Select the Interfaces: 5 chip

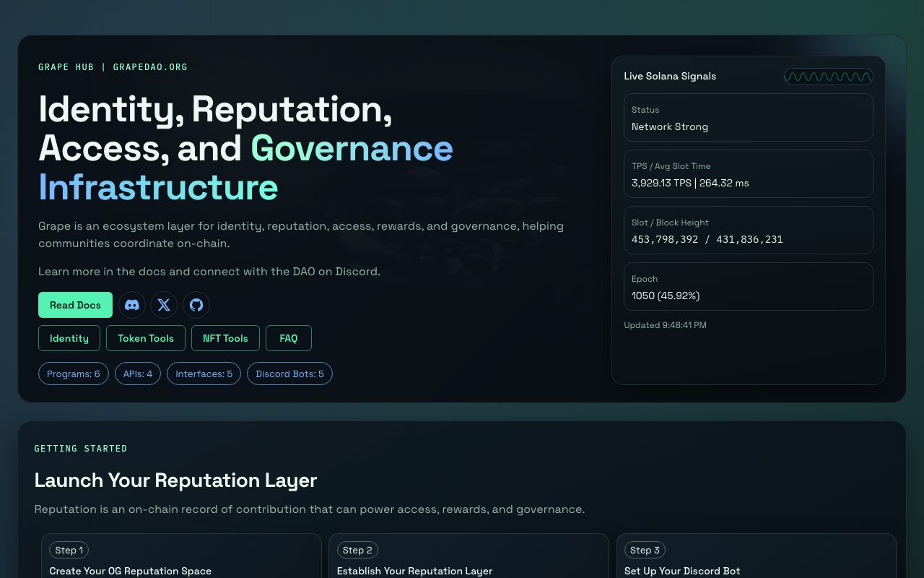pyautogui.click(x=204, y=374)
